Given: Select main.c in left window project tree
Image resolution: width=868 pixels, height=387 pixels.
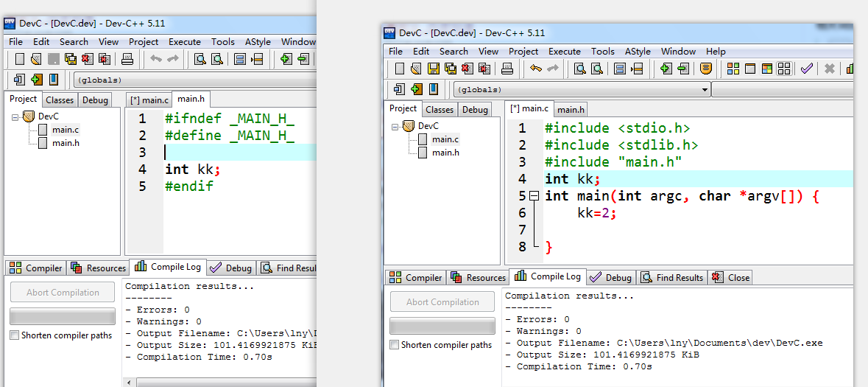Looking at the screenshot, I should [66, 130].
